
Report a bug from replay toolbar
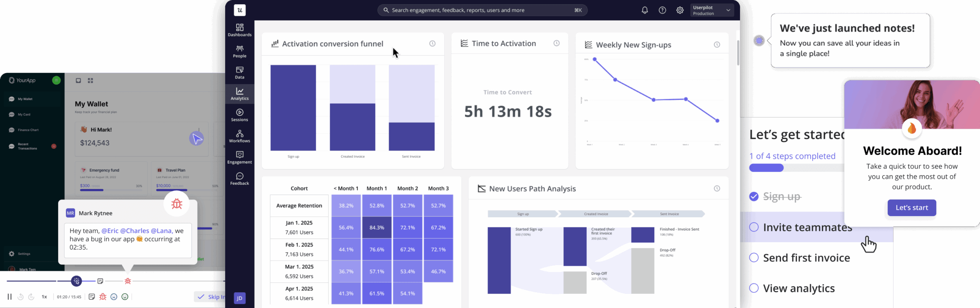(103, 297)
